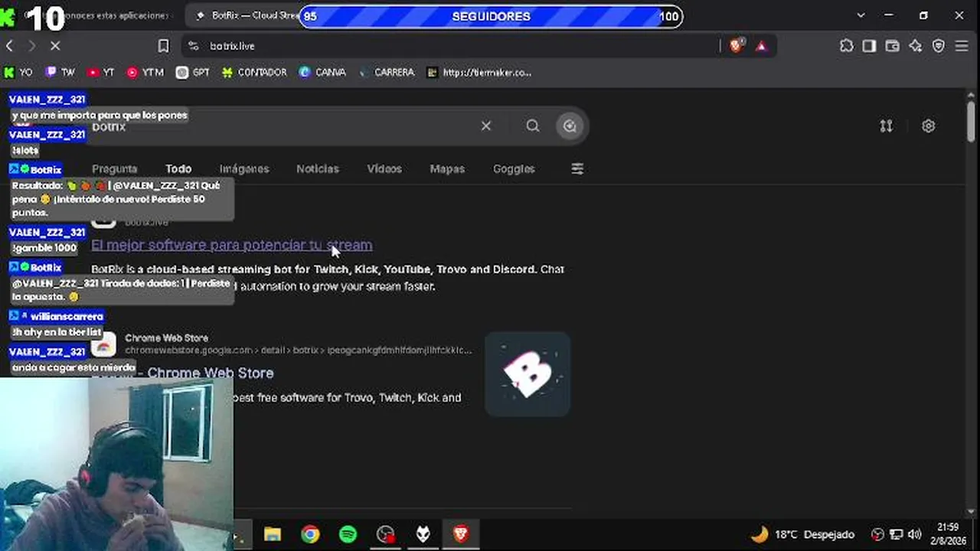
Task: Open the browser hamburger menu
Action: pyautogui.click(x=962, y=46)
